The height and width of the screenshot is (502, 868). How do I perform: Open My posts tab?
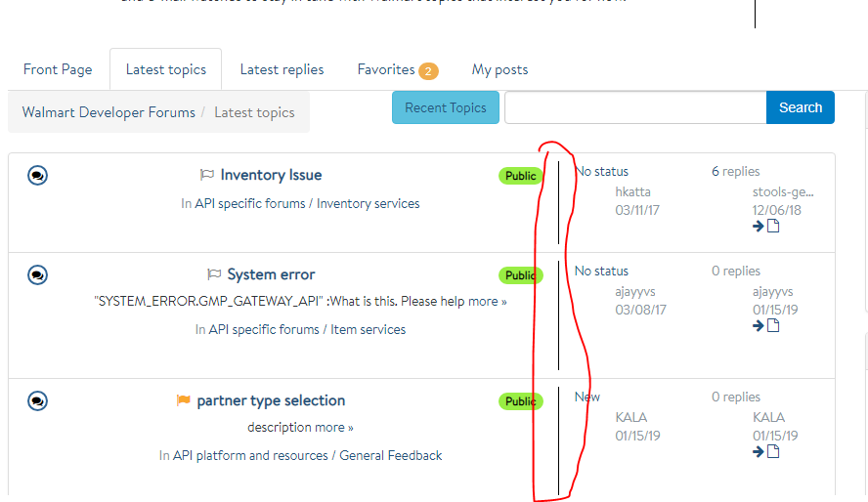(x=499, y=69)
